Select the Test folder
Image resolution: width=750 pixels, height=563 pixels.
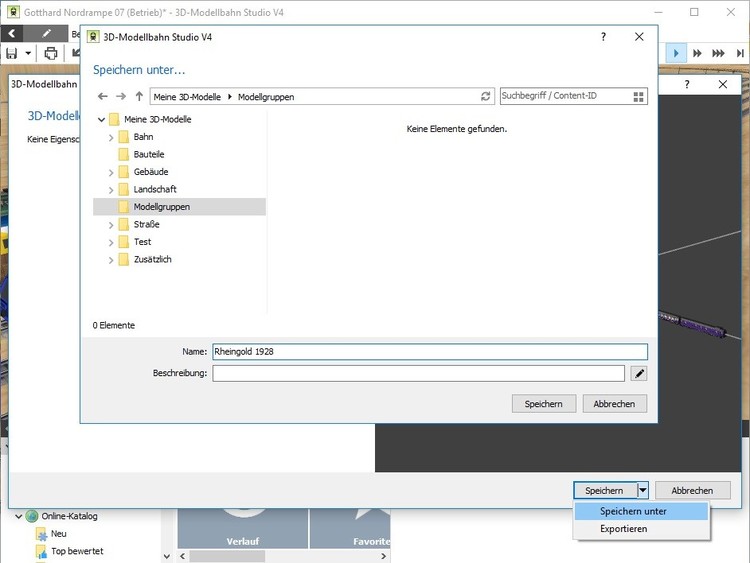142,242
